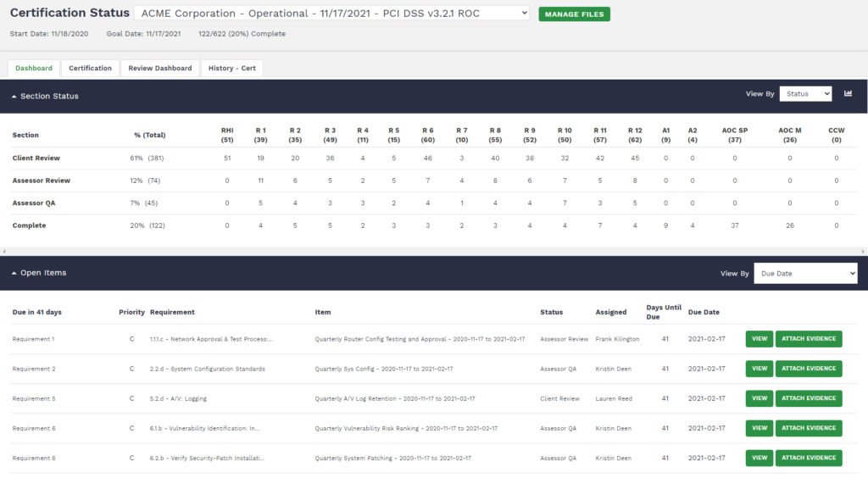The image size is (868, 478).
Task: Open the History - Cert tab
Action: tap(232, 68)
